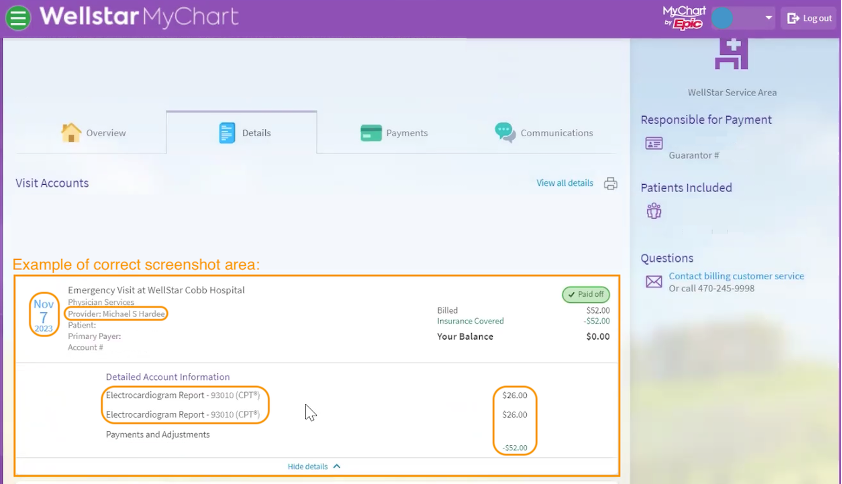Click the 'Your Balance' $0.00 amount
The height and width of the screenshot is (484, 842).
coord(598,337)
